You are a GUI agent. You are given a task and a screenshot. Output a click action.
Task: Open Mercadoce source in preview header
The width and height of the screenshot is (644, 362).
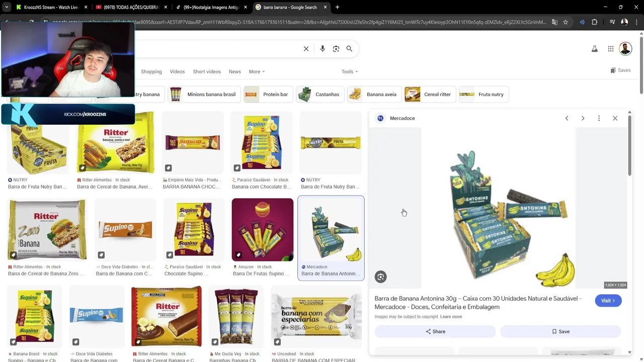[396, 118]
